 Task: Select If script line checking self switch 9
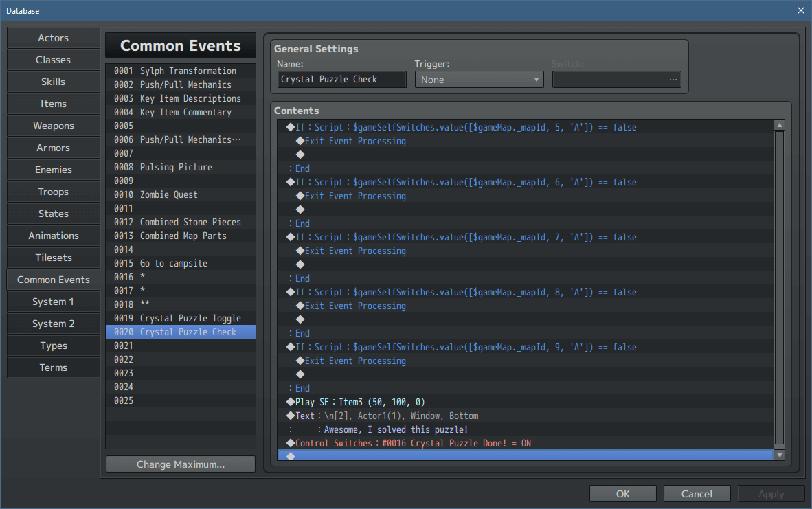click(526, 346)
